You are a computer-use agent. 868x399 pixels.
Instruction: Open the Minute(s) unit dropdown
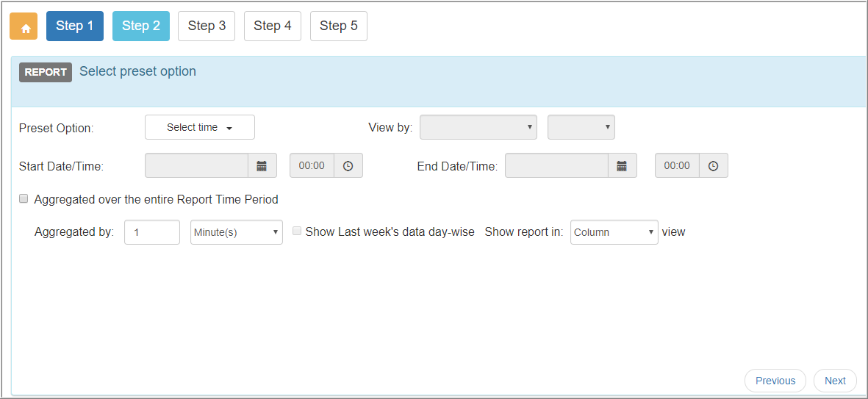pos(237,232)
